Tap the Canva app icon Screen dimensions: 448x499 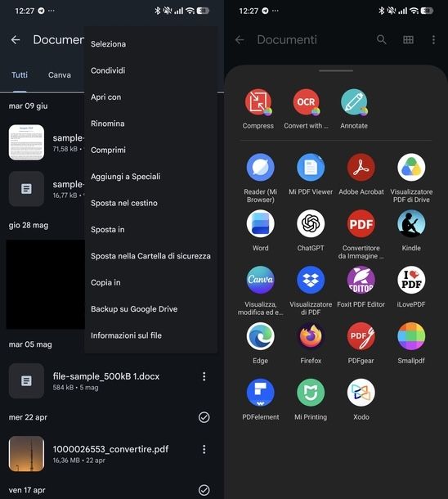261,280
